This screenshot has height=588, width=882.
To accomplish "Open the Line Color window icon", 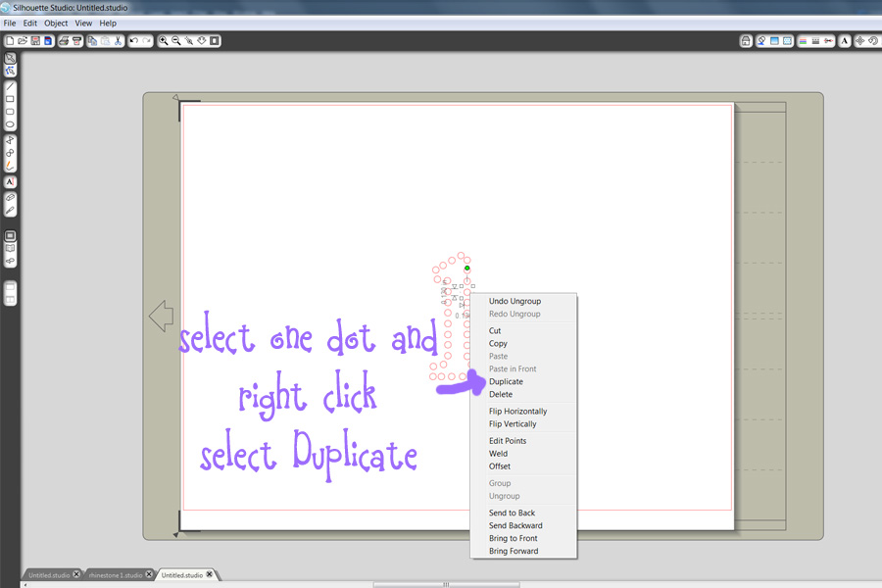I will [x=803, y=41].
